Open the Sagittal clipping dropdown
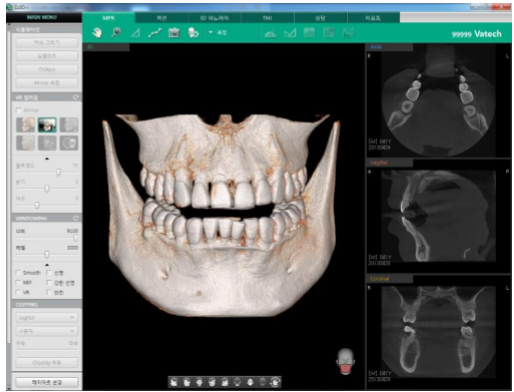This screenshot has height=392, width=514. point(46,318)
